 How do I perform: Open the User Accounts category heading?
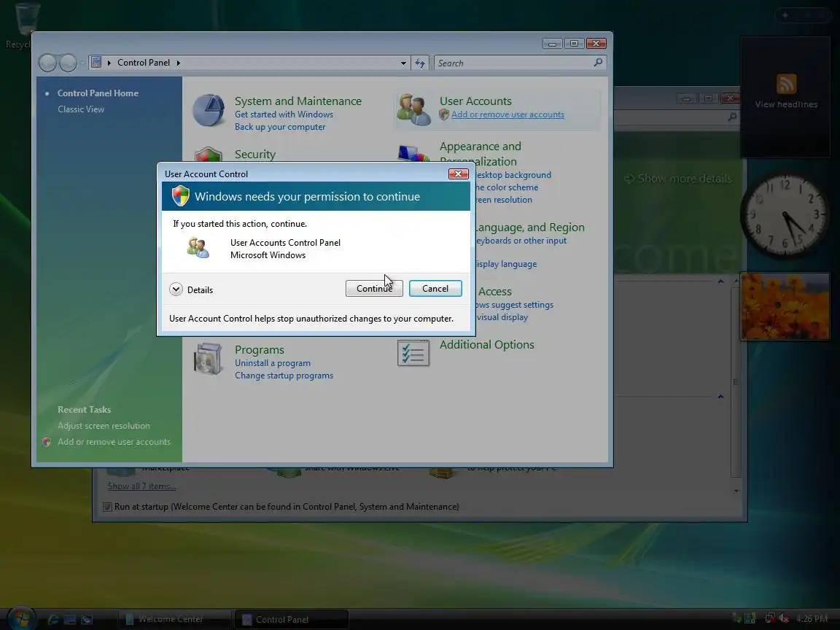(475, 101)
